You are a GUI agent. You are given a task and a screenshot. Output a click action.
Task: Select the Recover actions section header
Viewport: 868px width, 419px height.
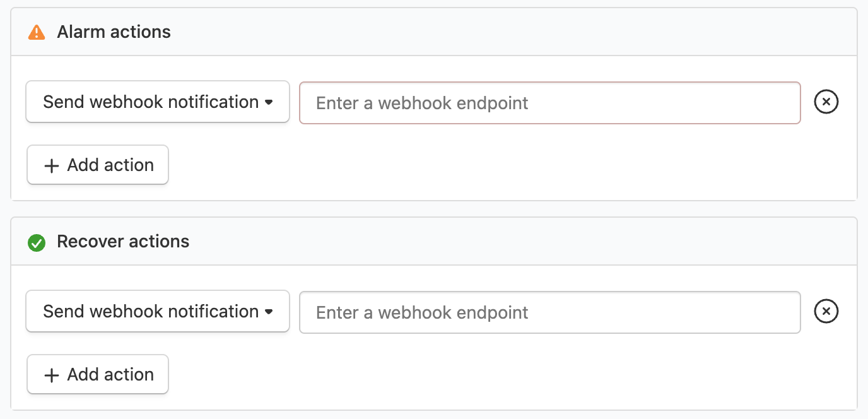(x=123, y=242)
